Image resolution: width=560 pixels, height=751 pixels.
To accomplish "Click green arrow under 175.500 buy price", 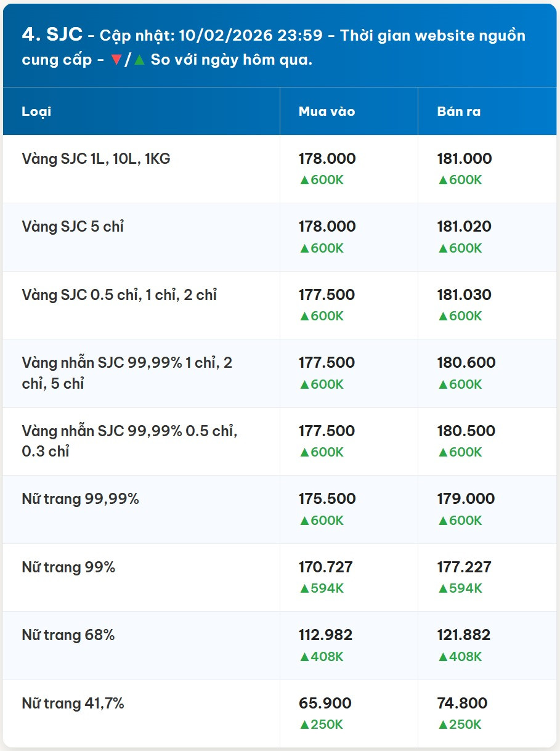I will [x=303, y=521].
